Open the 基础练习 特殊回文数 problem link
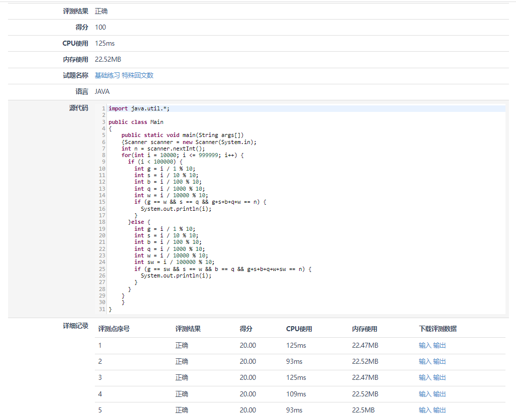 (x=124, y=75)
